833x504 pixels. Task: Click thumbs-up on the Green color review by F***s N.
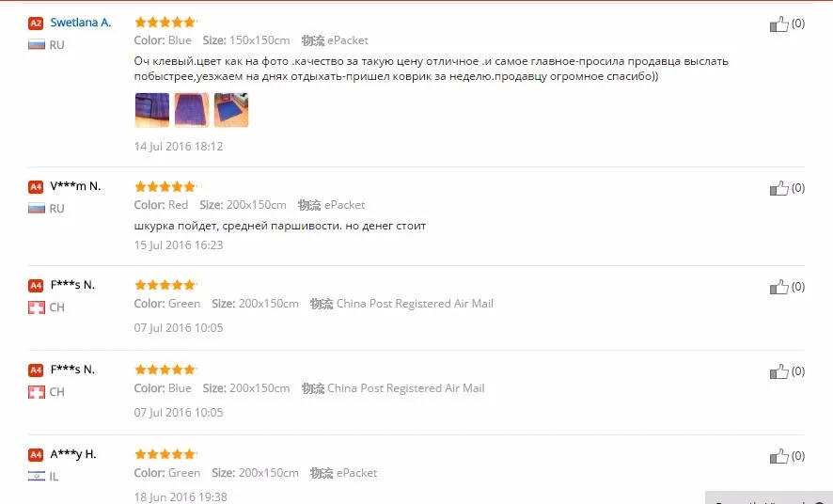coord(778,288)
